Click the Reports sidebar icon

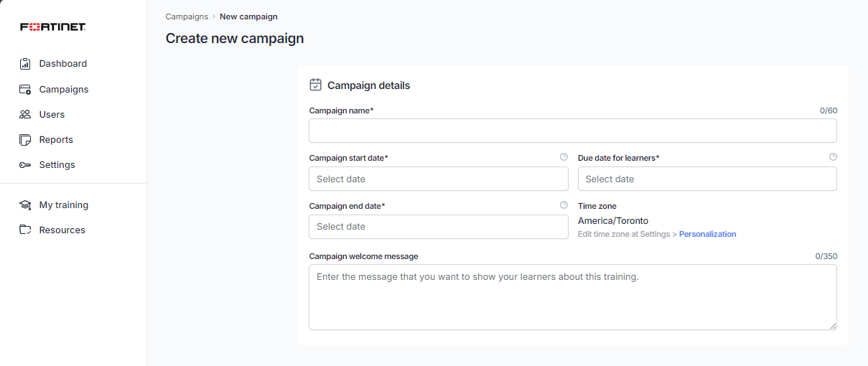[x=25, y=140]
